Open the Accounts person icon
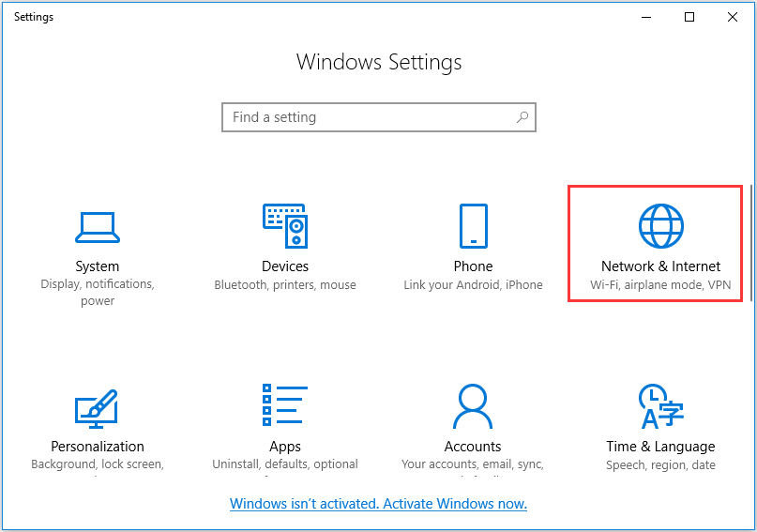This screenshot has width=757, height=532. (x=473, y=406)
